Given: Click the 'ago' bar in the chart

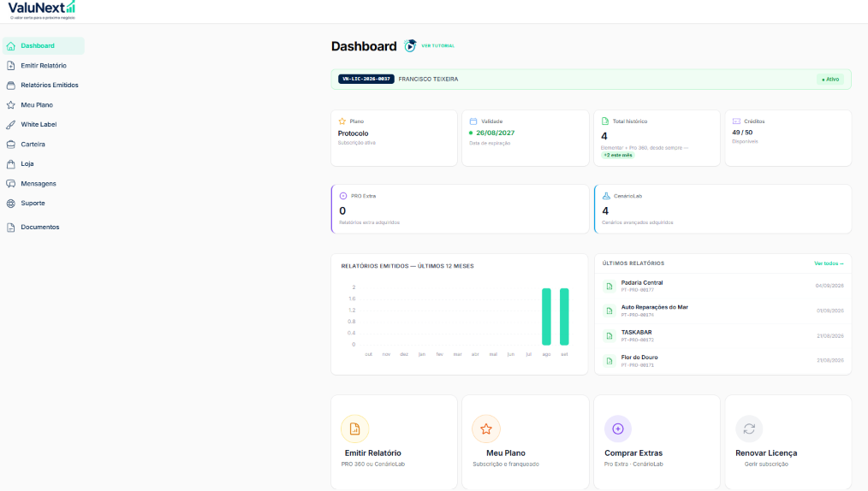Looking at the screenshot, I should pos(546,316).
